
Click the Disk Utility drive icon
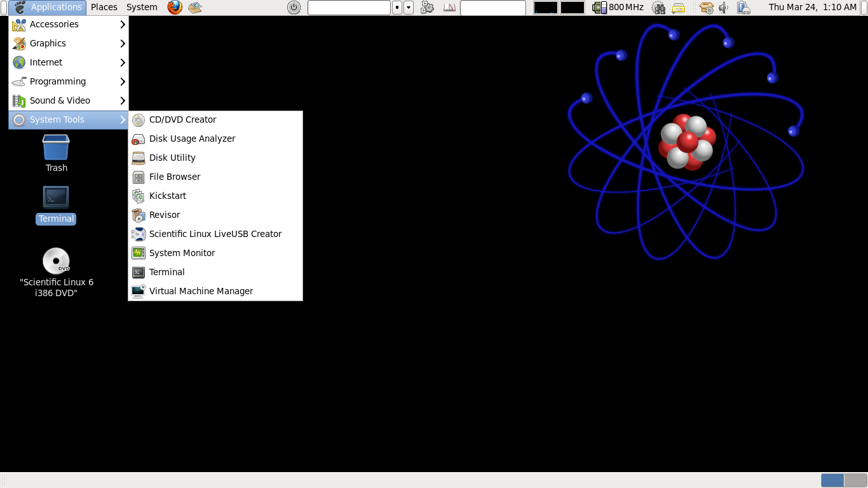pos(139,158)
